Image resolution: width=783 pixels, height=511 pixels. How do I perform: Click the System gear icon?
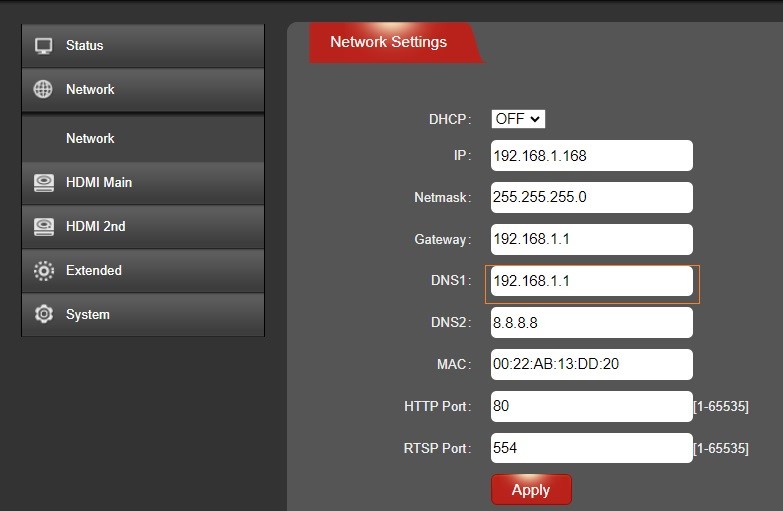[43, 315]
